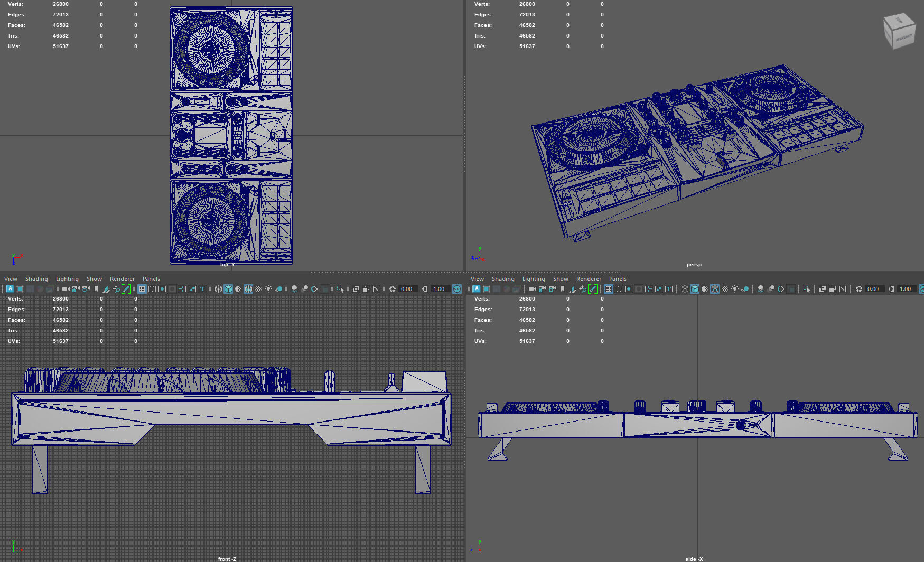Click Select Camera icon in front viewport toolbar

[x=66, y=289]
